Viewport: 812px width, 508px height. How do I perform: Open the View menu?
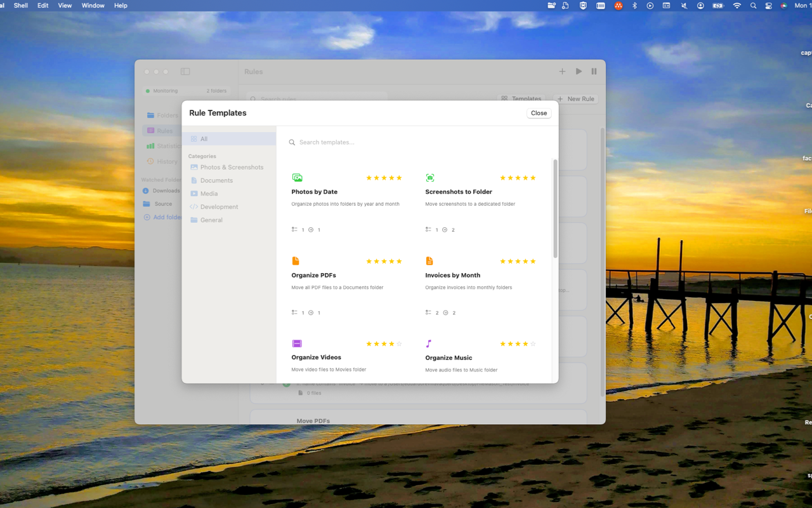(64, 5)
